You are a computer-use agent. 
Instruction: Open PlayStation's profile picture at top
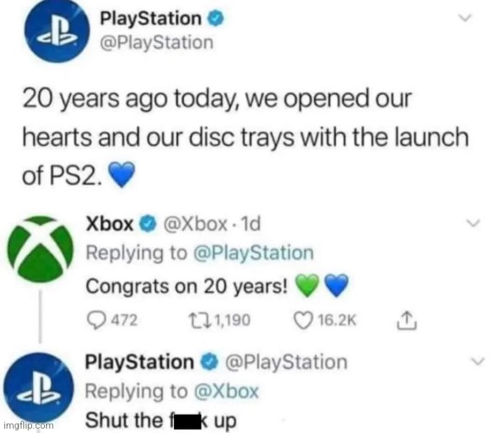point(57,30)
